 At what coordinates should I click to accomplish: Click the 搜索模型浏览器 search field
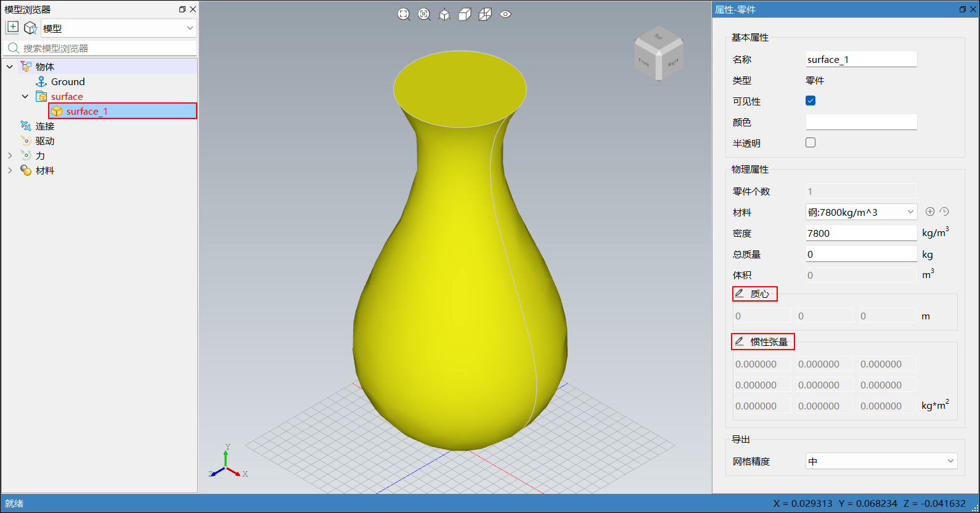tap(108, 48)
